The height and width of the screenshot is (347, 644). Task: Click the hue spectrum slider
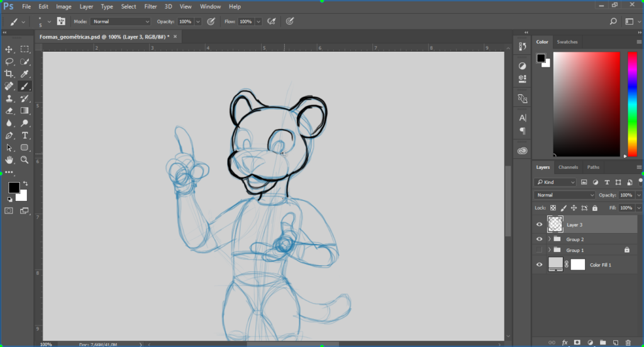click(x=632, y=104)
